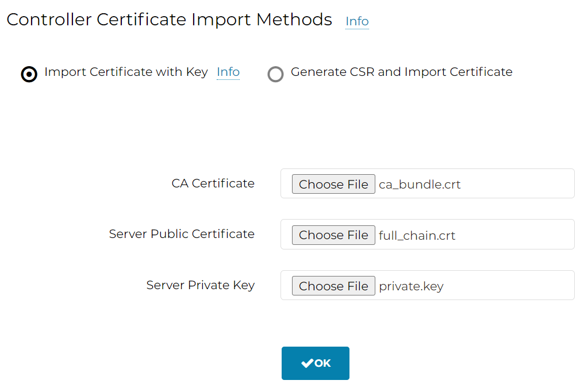Click the "Generate CSR and Import Certificate" label

[402, 72]
